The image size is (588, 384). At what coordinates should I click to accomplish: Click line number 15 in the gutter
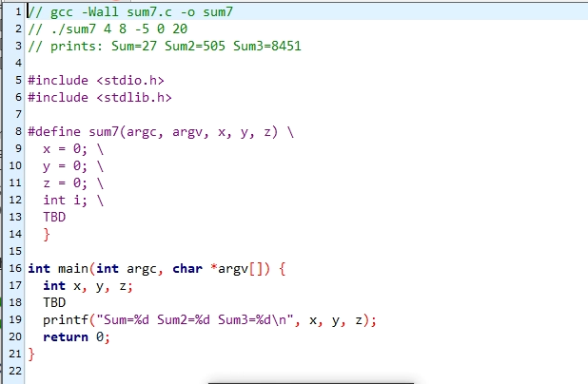click(x=15, y=251)
